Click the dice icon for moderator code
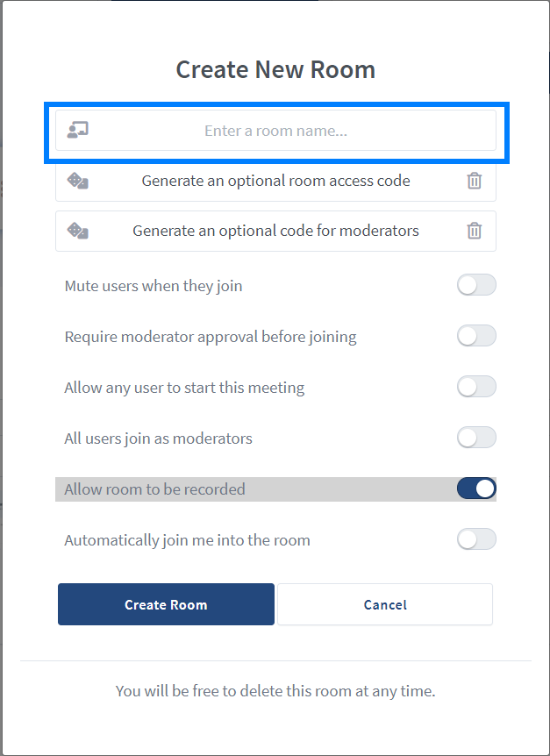The image size is (550, 756). point(78,232)
